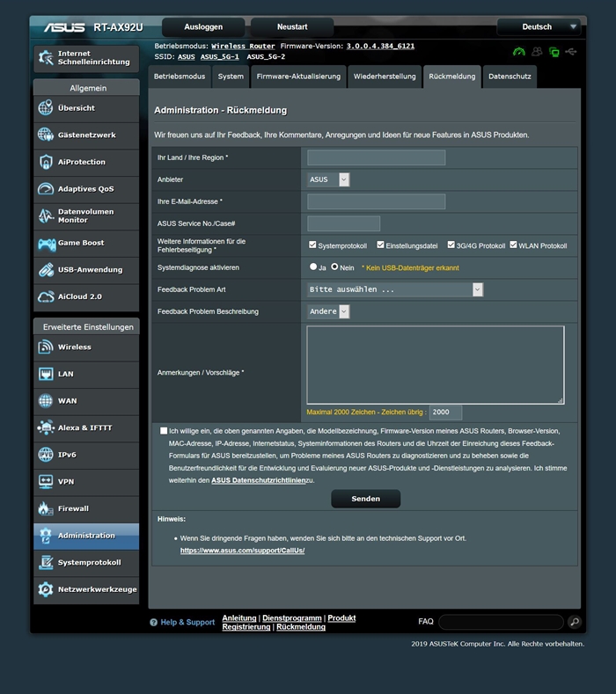Click the Ausloggen button
The height and width of the screenshot is (694, 616).
203,27
